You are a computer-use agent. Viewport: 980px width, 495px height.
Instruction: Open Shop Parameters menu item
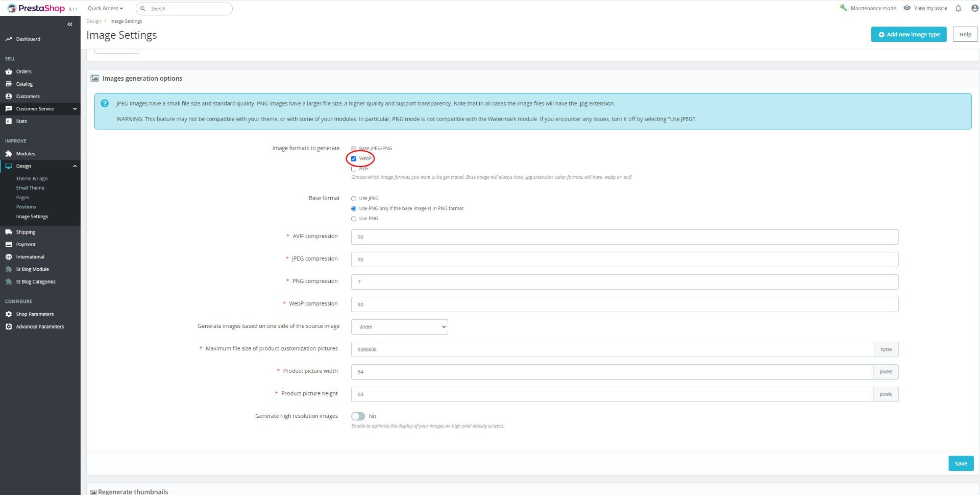[x=35, y=314]
